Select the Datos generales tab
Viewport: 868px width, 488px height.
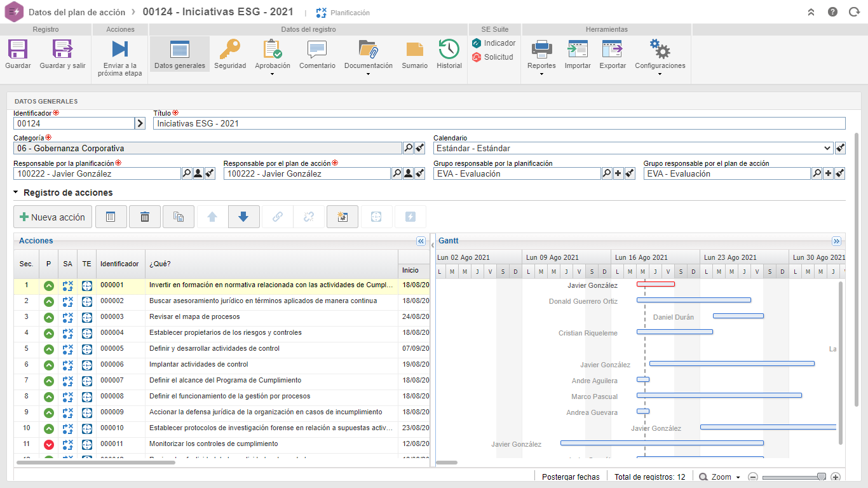[x=180, y=55]
